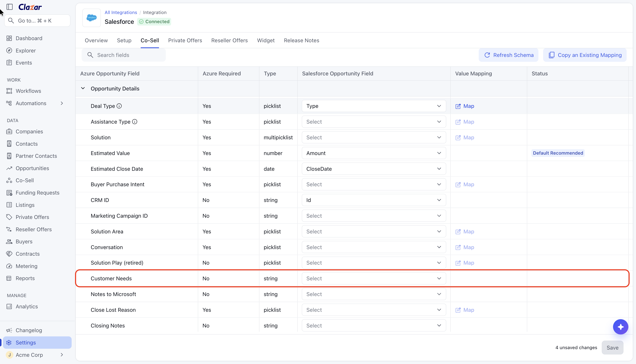Click the Search fields input

124,55
